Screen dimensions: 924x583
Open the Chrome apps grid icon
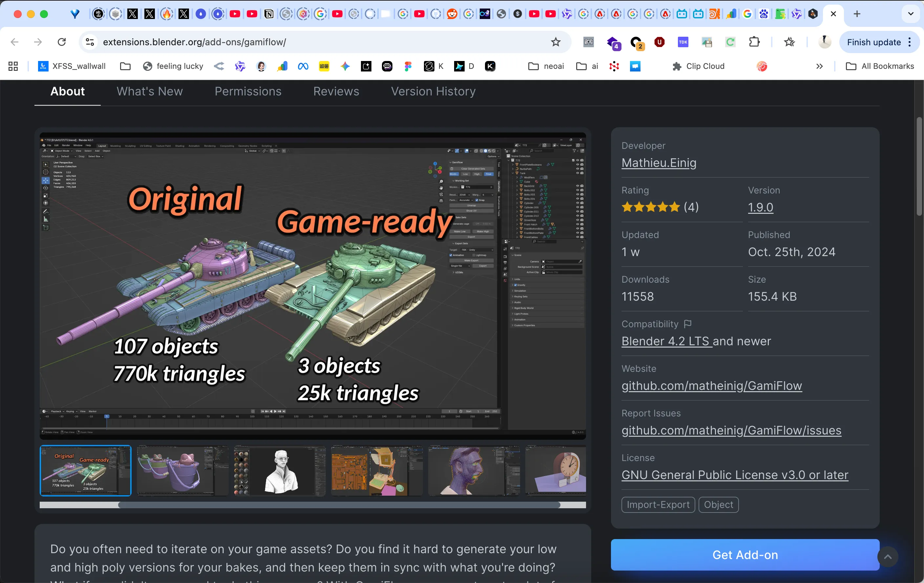tap(13, 66)
